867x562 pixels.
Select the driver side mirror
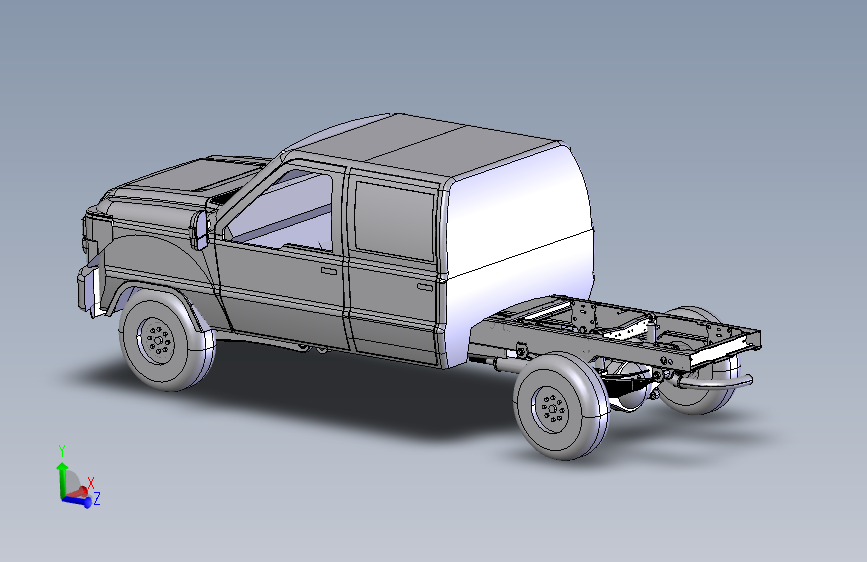tap(200, 230)
